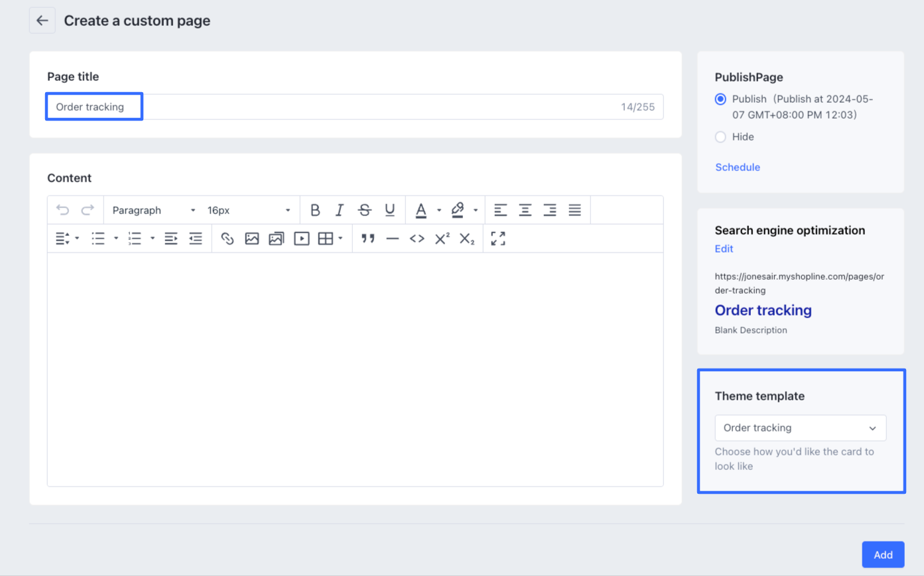Insert a hyperlink into content
The height and width of the screenshot is (576, 924).
pyautogui.click(x=227, y=239)
